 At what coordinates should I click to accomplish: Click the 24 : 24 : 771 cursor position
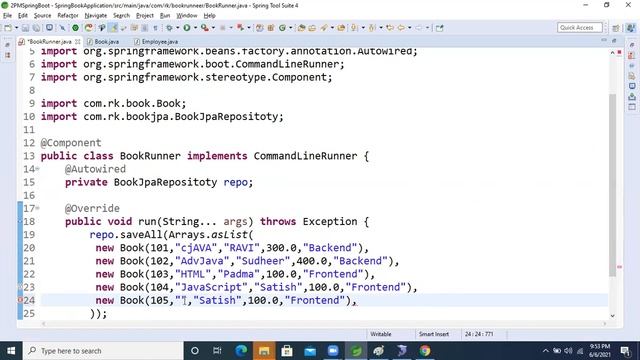coord(479,334)
